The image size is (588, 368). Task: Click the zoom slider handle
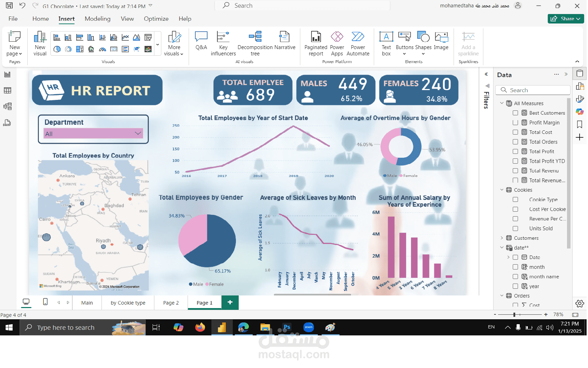click(514, 315)
